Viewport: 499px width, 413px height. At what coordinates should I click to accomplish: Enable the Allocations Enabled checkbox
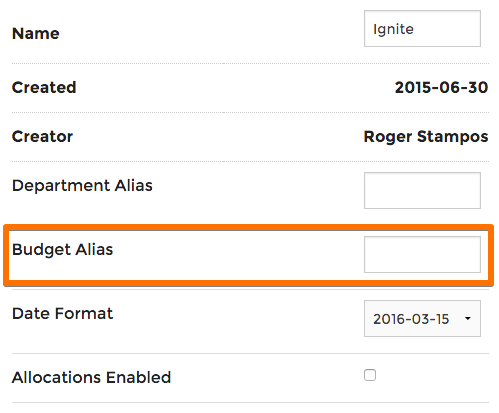(370, 375)
